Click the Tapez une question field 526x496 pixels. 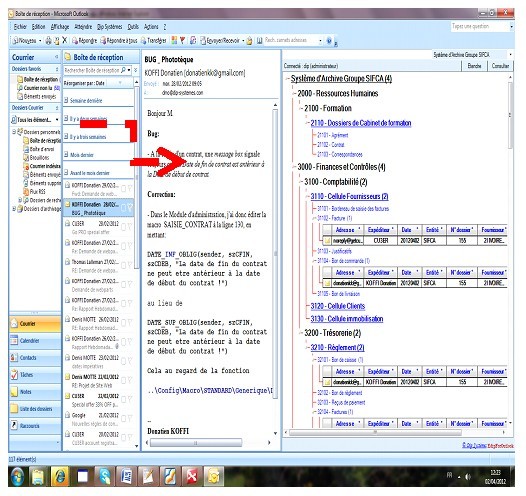coord(480,26)
